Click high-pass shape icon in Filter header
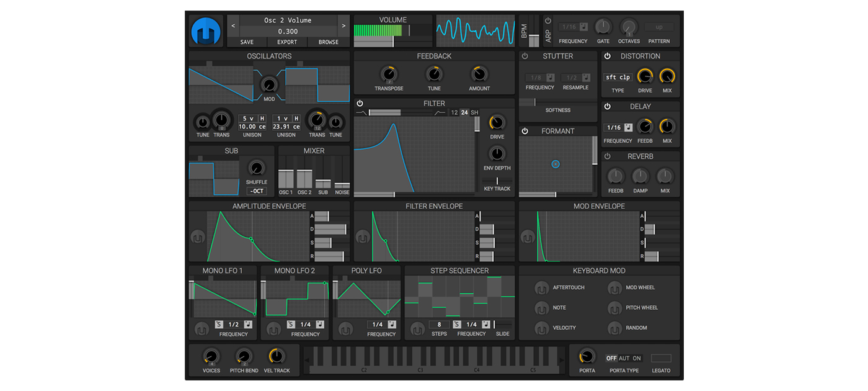 [x=441, y=113]
